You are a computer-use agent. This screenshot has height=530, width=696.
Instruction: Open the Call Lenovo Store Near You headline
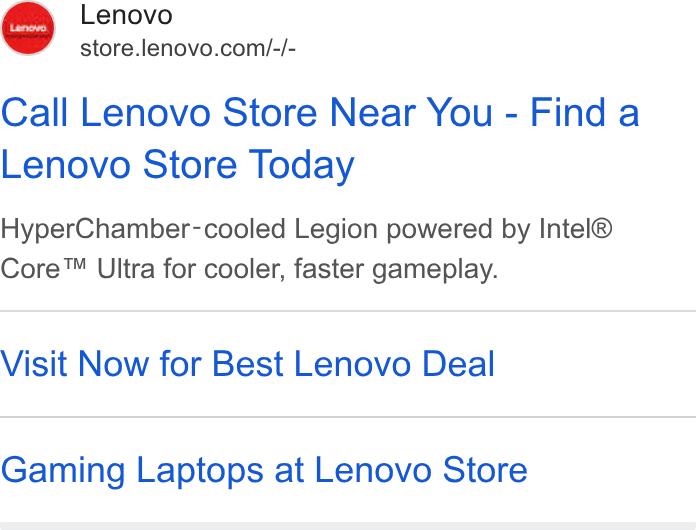point(320,138)
